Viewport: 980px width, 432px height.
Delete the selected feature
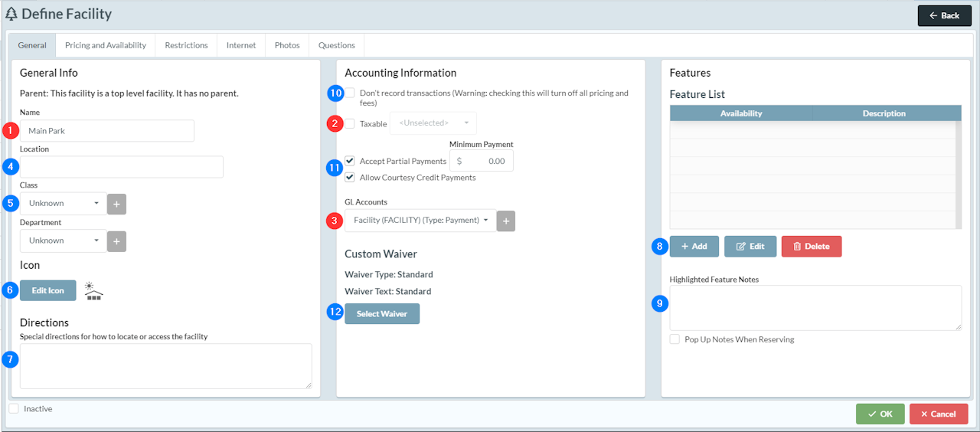click(811, 247)
